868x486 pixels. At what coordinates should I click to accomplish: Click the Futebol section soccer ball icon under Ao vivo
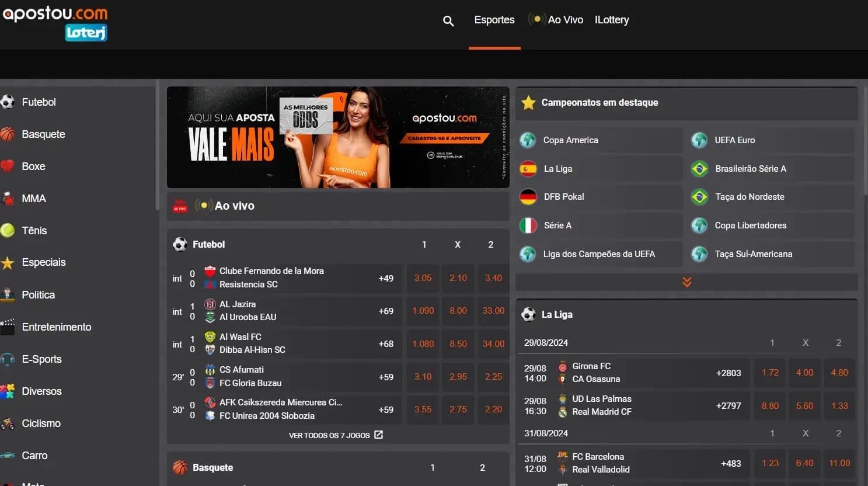click(180, 244)
